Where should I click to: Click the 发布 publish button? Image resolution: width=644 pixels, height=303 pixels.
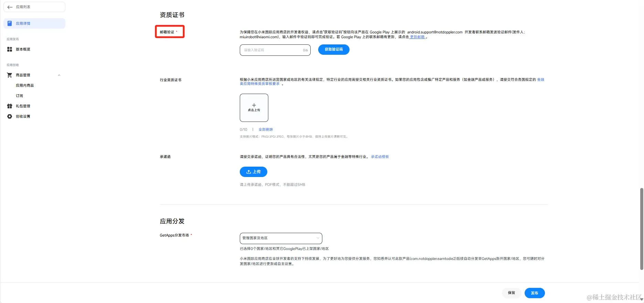coord(535,293)
